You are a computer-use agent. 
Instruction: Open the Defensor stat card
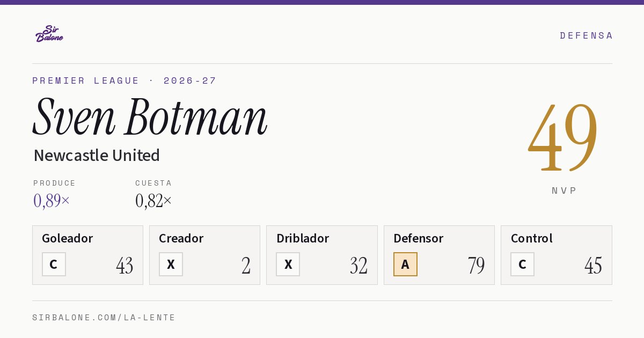coord(439,255)
